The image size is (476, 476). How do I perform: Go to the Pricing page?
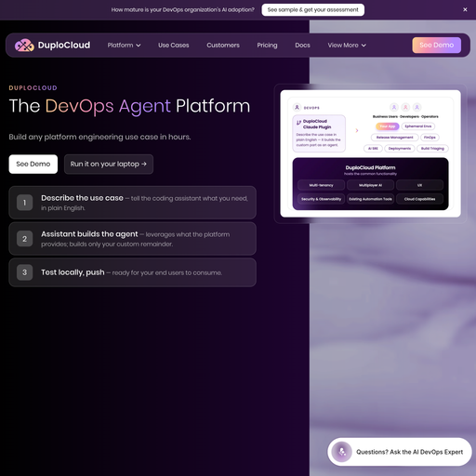(267, 46)
